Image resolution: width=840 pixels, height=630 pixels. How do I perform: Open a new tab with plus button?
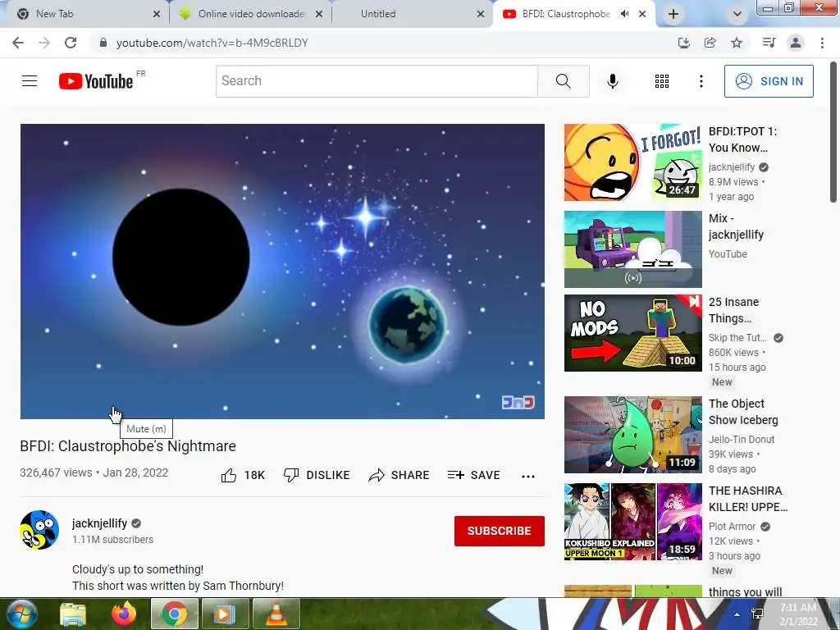point(673,14)
